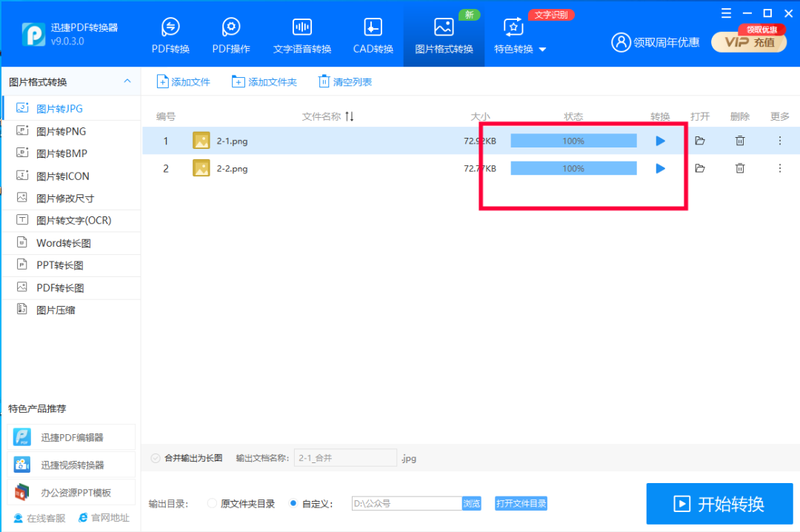Open 办公资源PPT模板 product recommendation

click(x=71, y=492)
